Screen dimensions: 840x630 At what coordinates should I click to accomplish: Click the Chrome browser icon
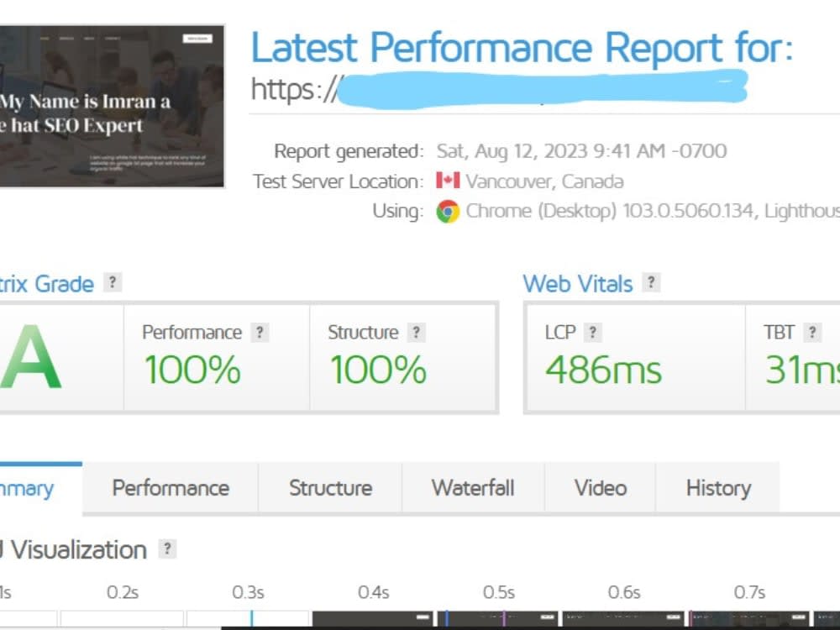pyautogui.click(x=448, y=211)
